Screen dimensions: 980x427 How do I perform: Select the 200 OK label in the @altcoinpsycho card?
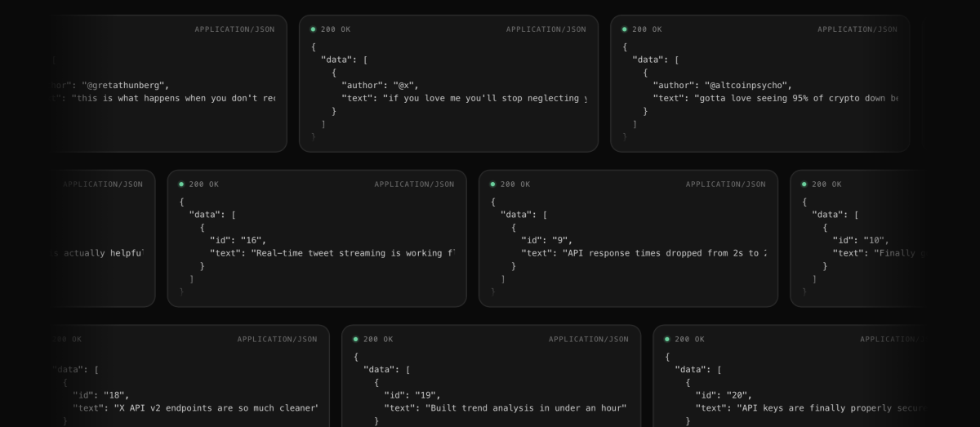click(x=648, y=29)
